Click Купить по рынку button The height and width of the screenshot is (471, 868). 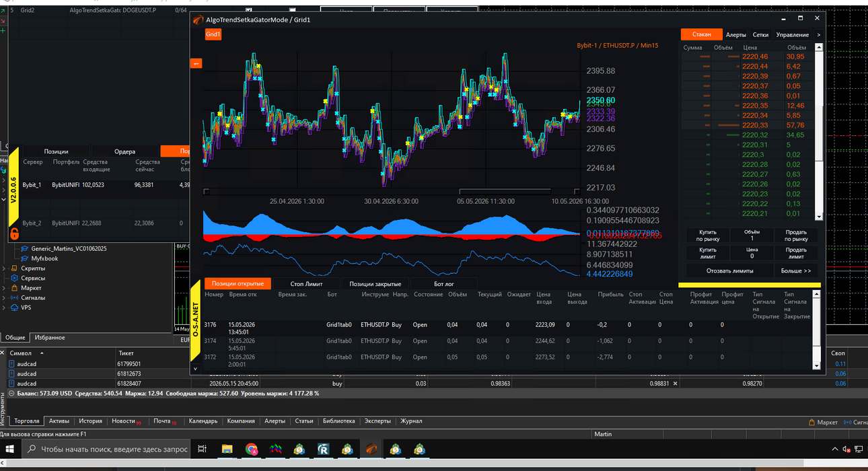pos(707,235)
